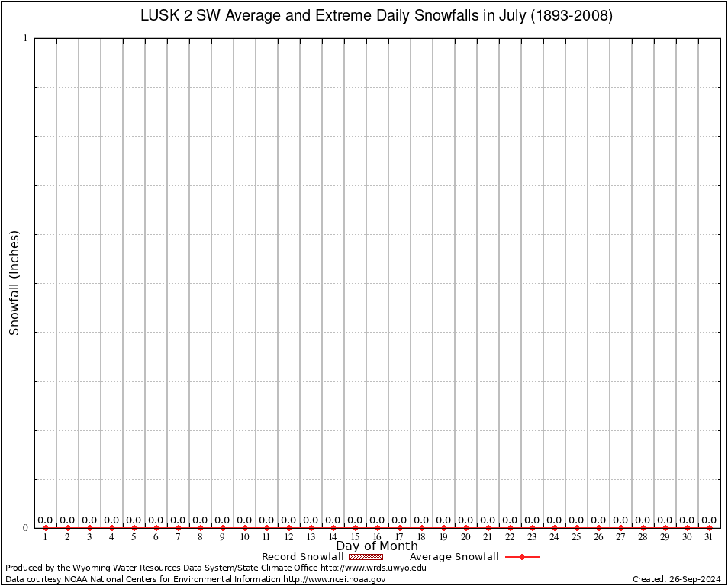The height and width of the screenshot is (586, 728).
Task: Select the red average marker for day 16
Action: coord(377,528)
